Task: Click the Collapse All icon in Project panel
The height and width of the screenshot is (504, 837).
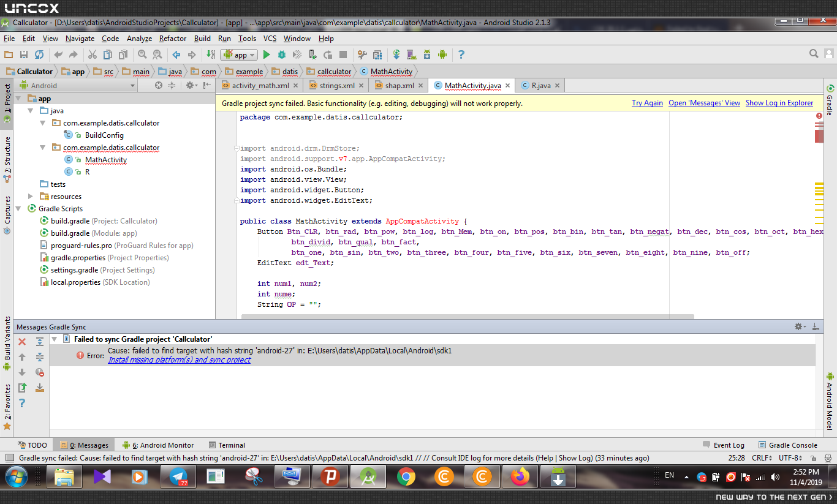Action: point(172,86)
